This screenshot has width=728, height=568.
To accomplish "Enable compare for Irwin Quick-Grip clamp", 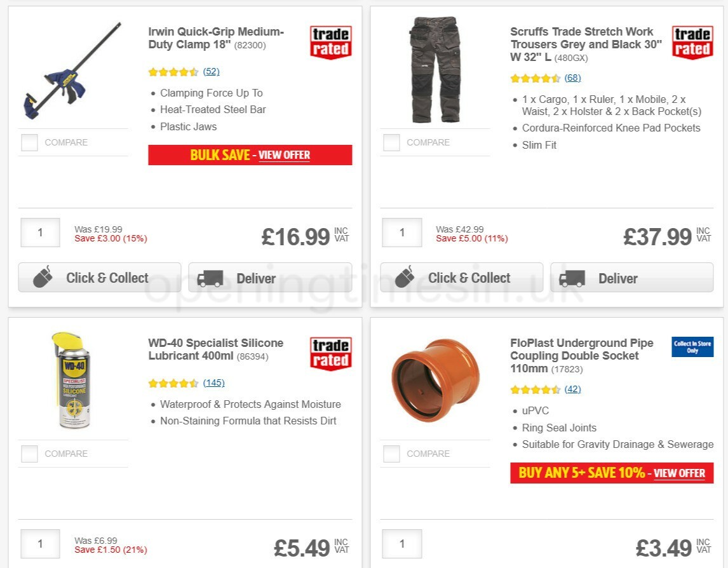I will click(29, 142).
